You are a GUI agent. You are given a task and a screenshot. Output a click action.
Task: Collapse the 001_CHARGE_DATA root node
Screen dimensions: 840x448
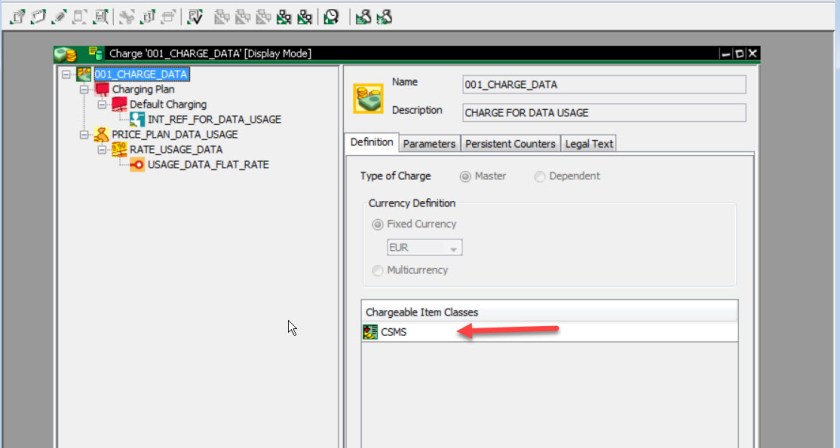(x=66, y=74)
